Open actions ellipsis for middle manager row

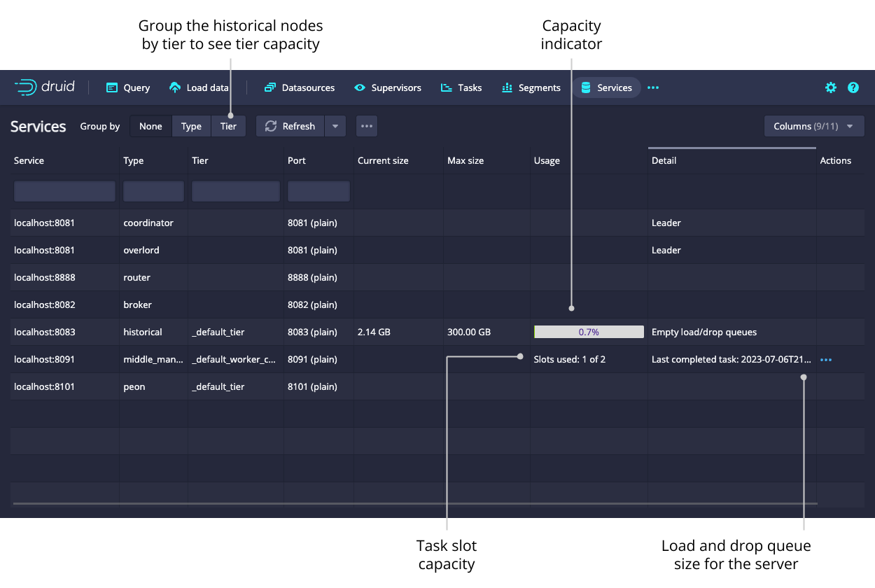pos(826,360)
